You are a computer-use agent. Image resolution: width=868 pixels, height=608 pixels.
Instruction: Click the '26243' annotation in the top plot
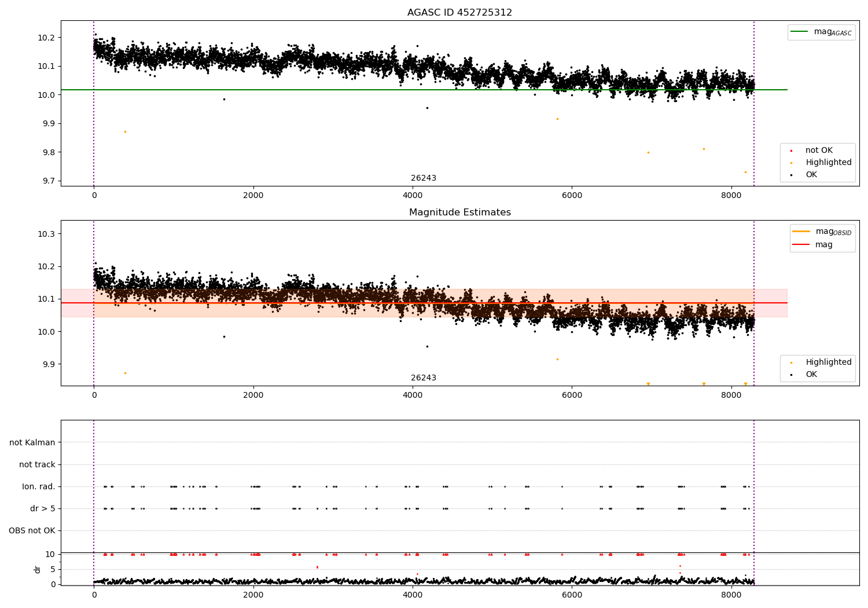coord(424,178)
